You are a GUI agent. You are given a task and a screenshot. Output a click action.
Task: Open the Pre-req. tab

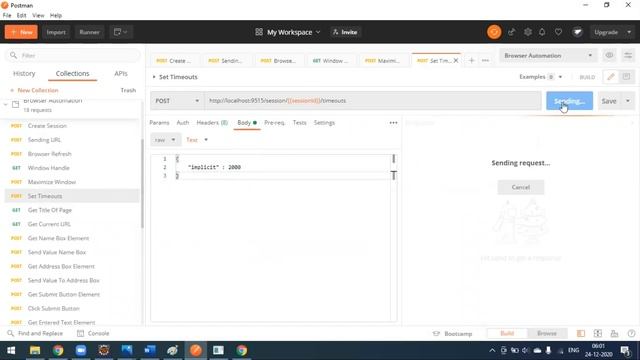pos(274,122)
